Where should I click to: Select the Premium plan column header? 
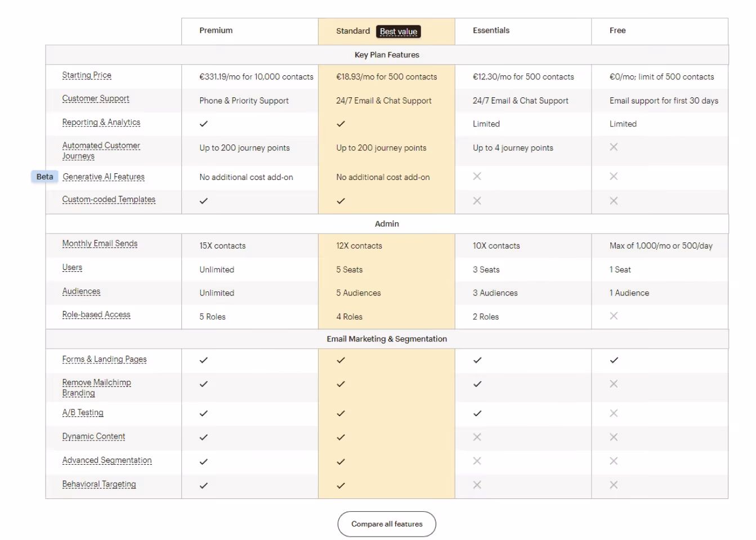pyautogui.click(x=250, y=31)
